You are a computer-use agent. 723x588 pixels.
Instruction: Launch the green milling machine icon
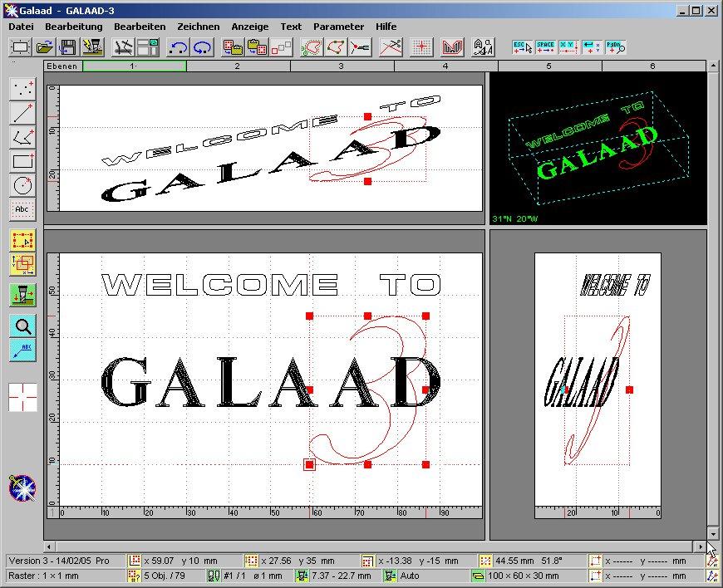(22, 294)
